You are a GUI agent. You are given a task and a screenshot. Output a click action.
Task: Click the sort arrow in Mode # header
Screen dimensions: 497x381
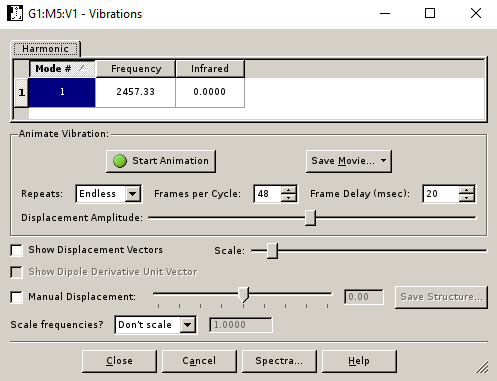82,68
